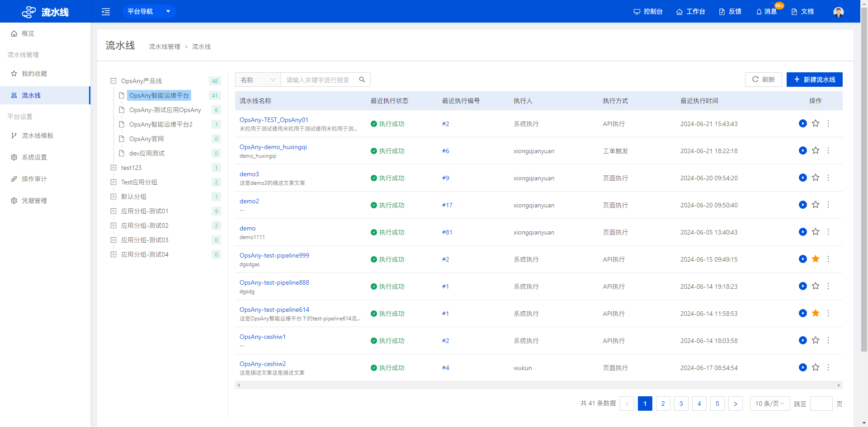Select 流水线模板 in the sidebar
The height and width of the screenshot is (427, 868).
(x=45, y=136)
